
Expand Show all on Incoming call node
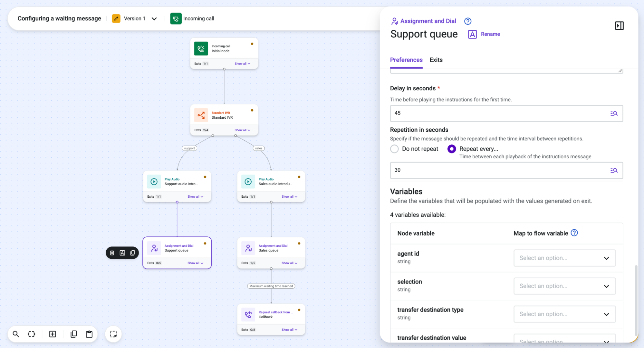tap(242, 64)
